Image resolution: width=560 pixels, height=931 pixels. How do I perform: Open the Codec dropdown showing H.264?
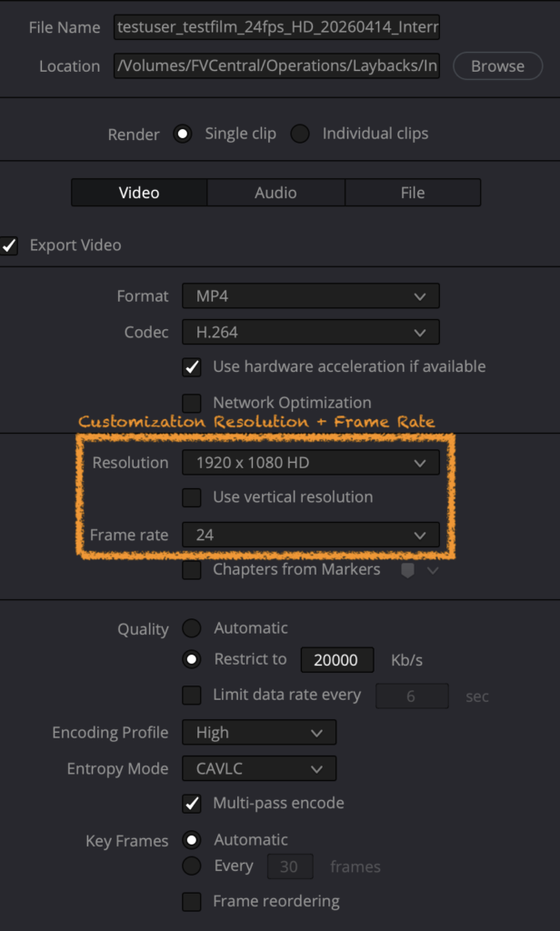pos(310,333)
